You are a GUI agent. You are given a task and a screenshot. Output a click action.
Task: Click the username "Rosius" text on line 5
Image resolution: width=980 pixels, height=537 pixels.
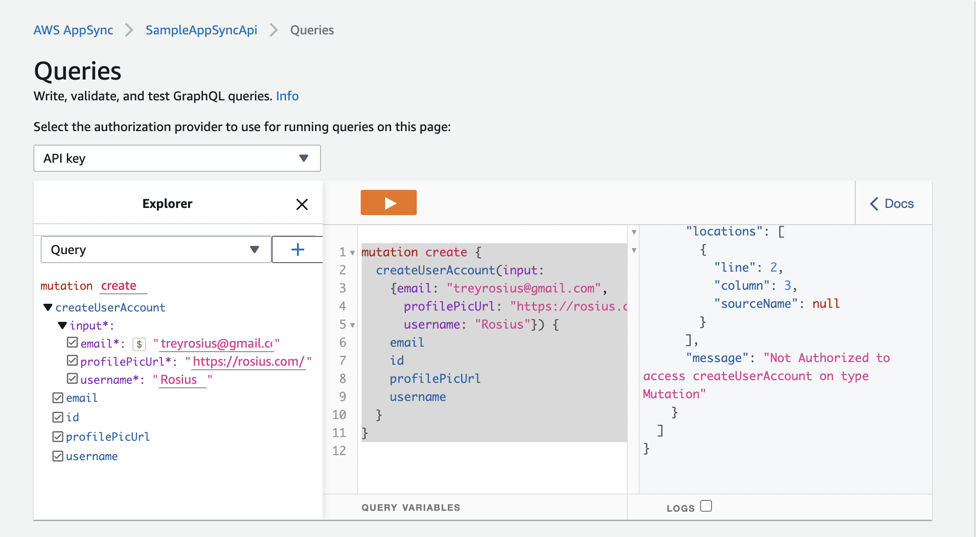467,325
